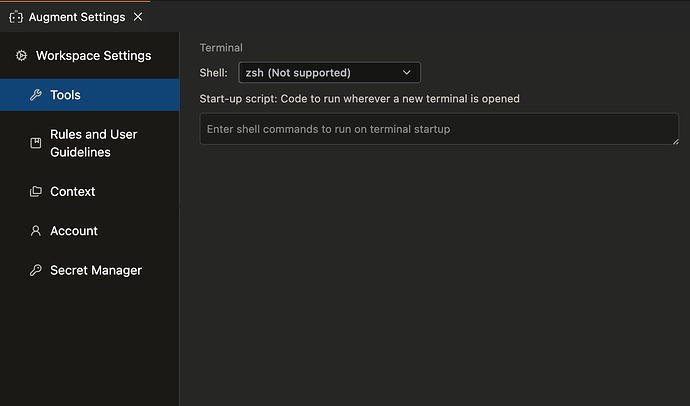Select the Augment Settings tab title
The height and width of the screenshot is (406, 690).
tap(77, 17)
